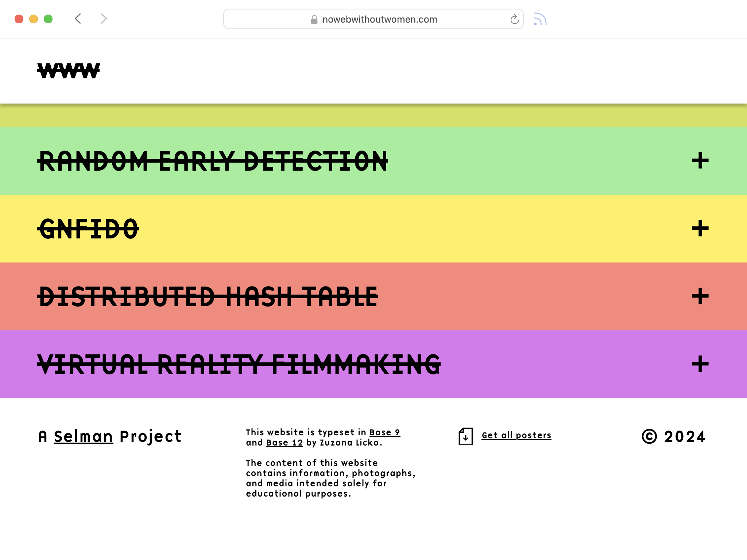The image size is (747, 560).
Task: Go back with browser back arrow
Action: point(78,19)
